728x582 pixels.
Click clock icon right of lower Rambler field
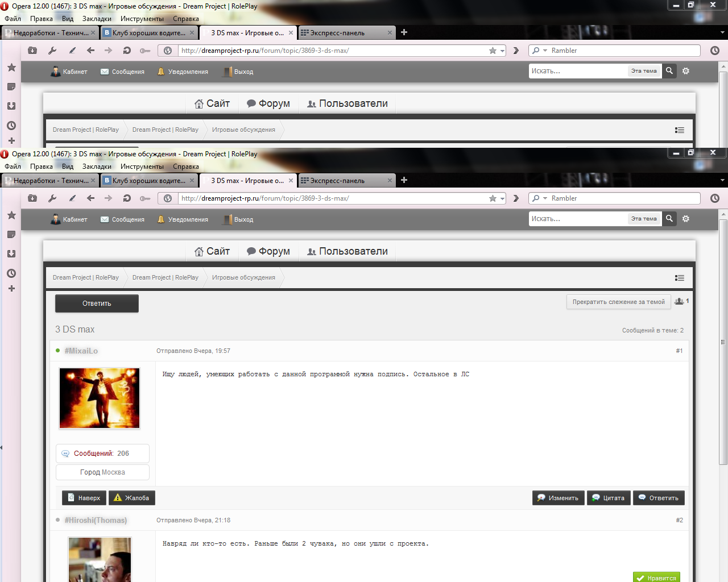click(715, 198)
